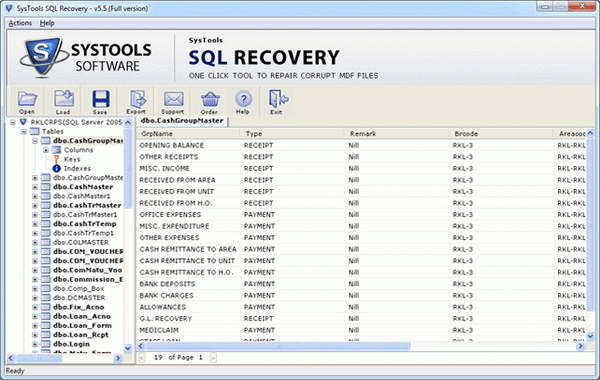Click the data grid horizontal scrollbar
Image resolution: width=600 pixels, height=380 pixels.
point(360,346)
